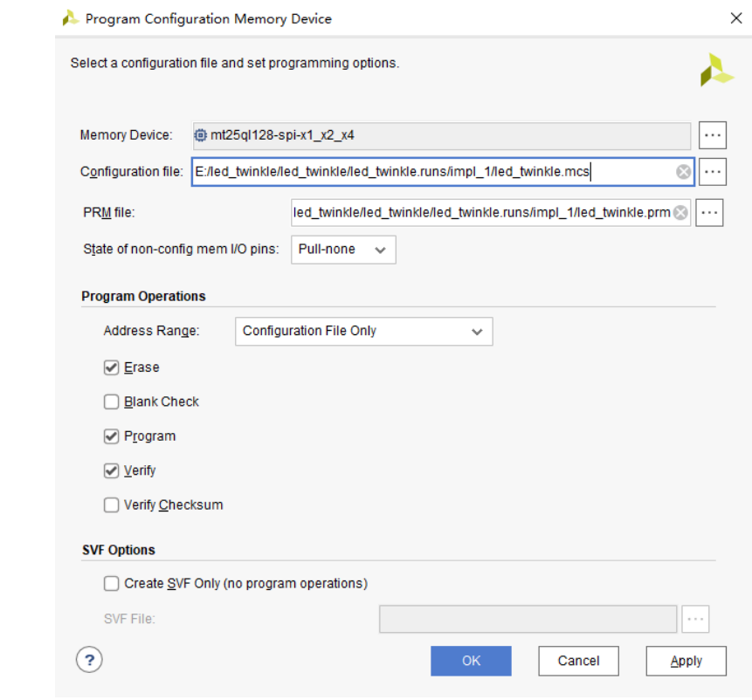Toggle the Erase checkbox

[x=111, y=367]
